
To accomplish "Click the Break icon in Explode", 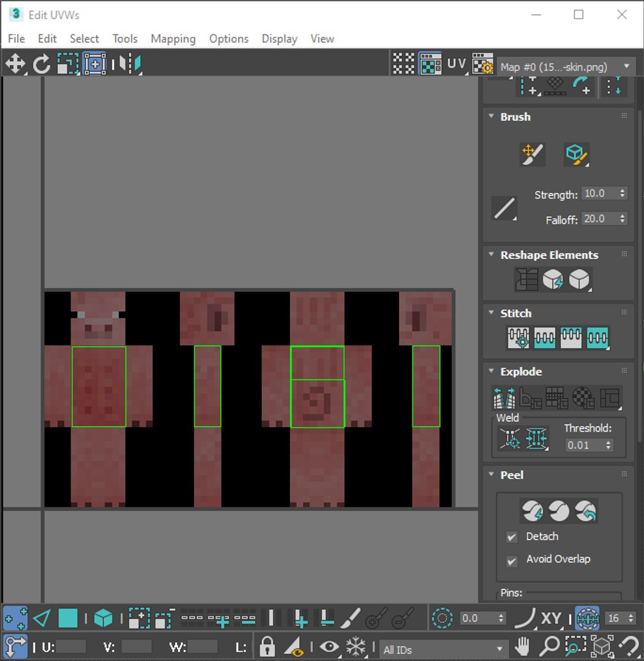I will click(504, 398).
